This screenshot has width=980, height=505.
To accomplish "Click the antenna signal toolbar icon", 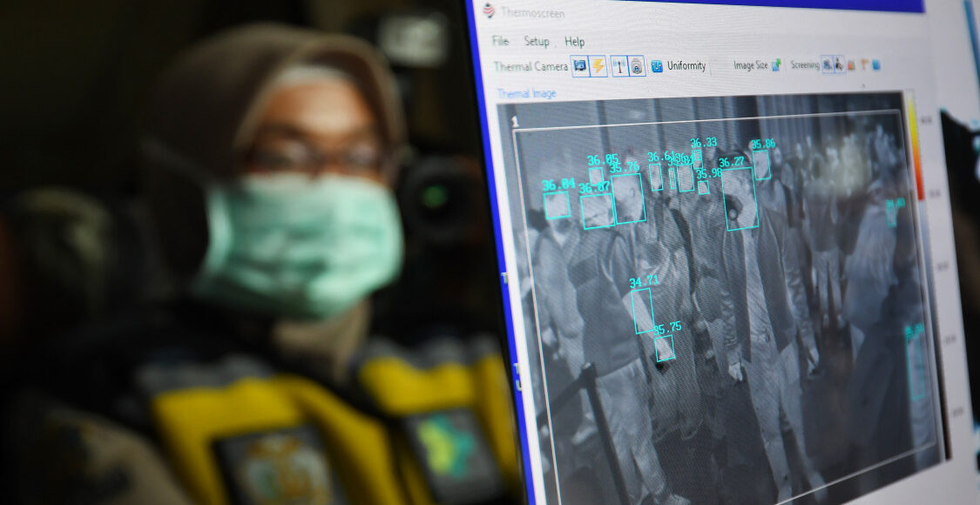I will [x=618, y=65].
